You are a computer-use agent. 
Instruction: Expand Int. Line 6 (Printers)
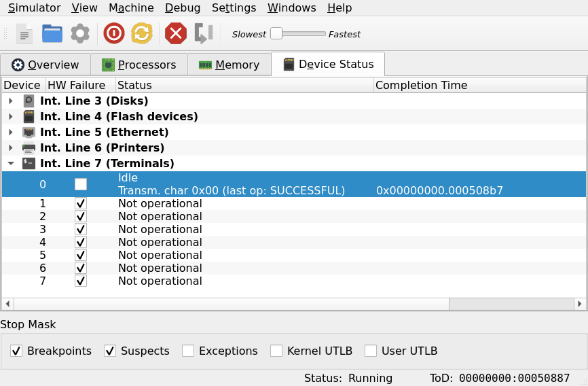[11, 148]
